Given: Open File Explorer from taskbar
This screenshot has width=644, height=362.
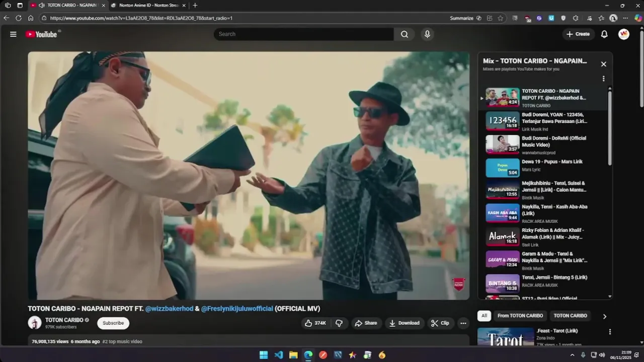Looking at the screenshot, I should [x=293, y=355].
